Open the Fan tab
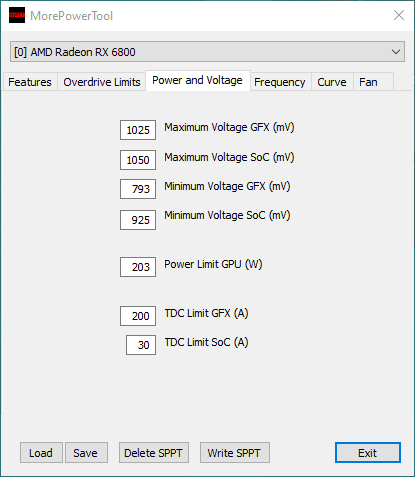Screen dimensions: 415x477 (373, 82)
